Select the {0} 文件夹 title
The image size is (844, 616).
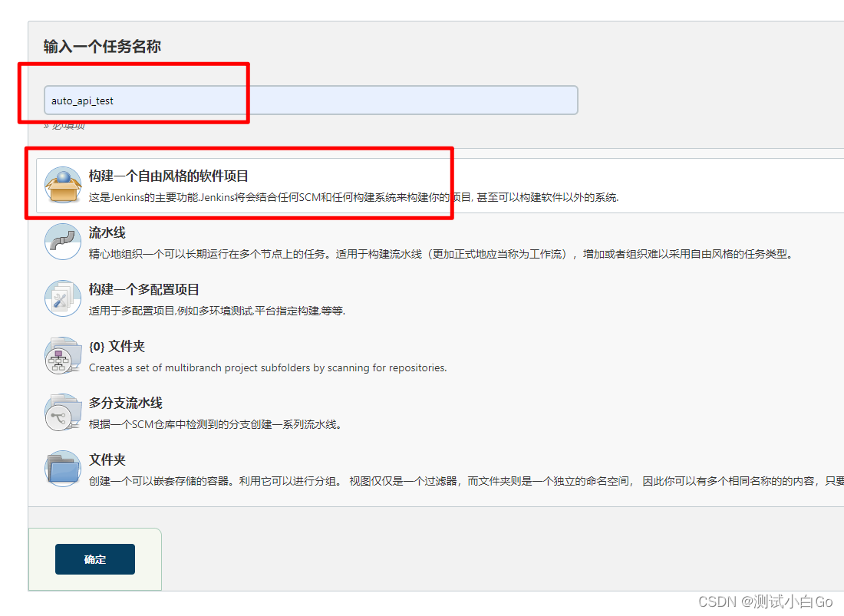coord(117,346)
